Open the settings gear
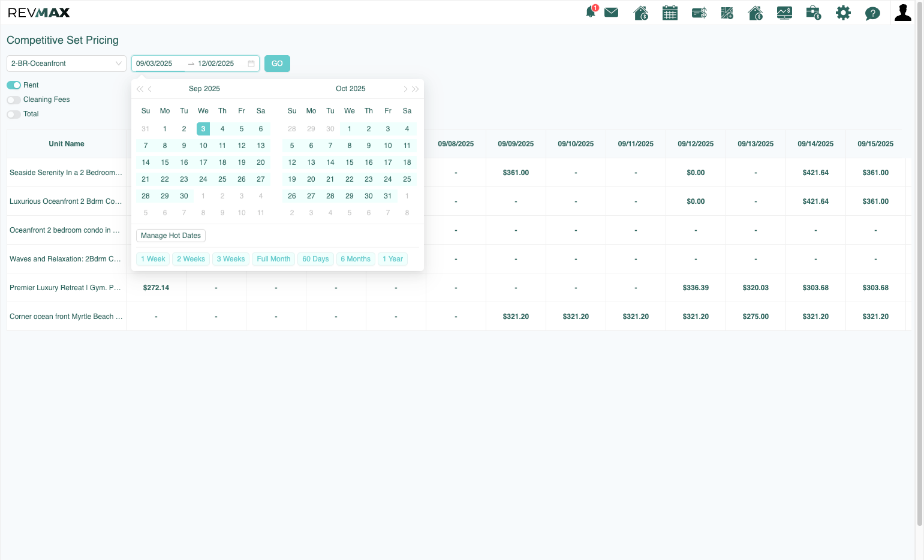This screenshot has width=924, height=560. (x=843, y=13)
